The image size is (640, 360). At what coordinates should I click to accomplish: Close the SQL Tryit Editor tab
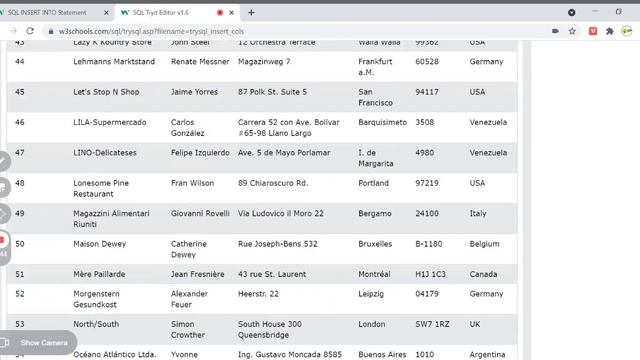click(231, 13)
